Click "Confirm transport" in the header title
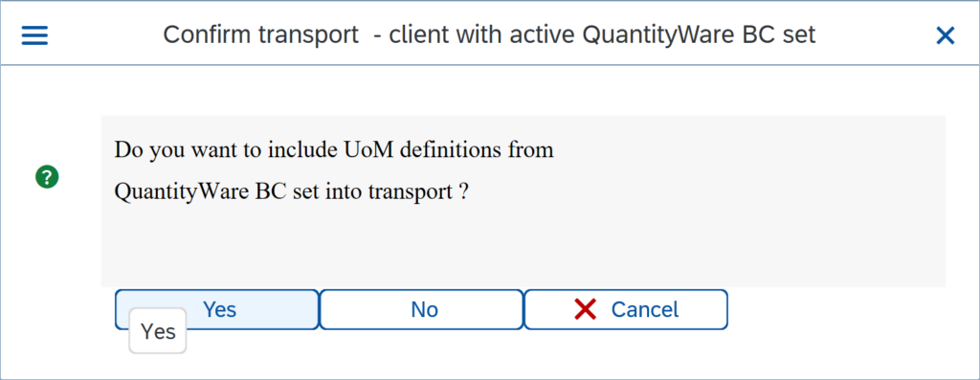This screenshot has height=380, width=980. [x=260, y=35]
